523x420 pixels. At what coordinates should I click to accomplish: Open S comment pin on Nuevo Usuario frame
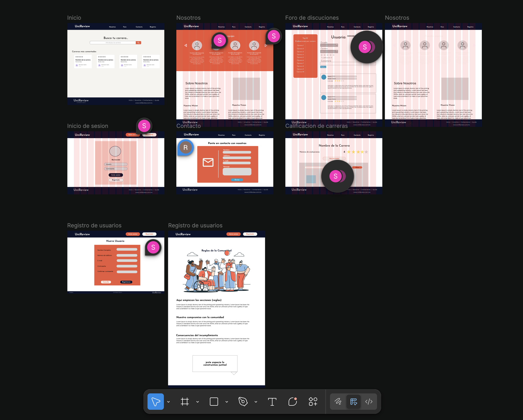153,247
